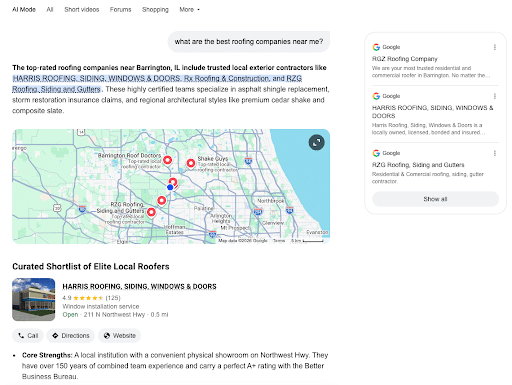Click Harris Roofing star rating

click(x=88, y=298)
